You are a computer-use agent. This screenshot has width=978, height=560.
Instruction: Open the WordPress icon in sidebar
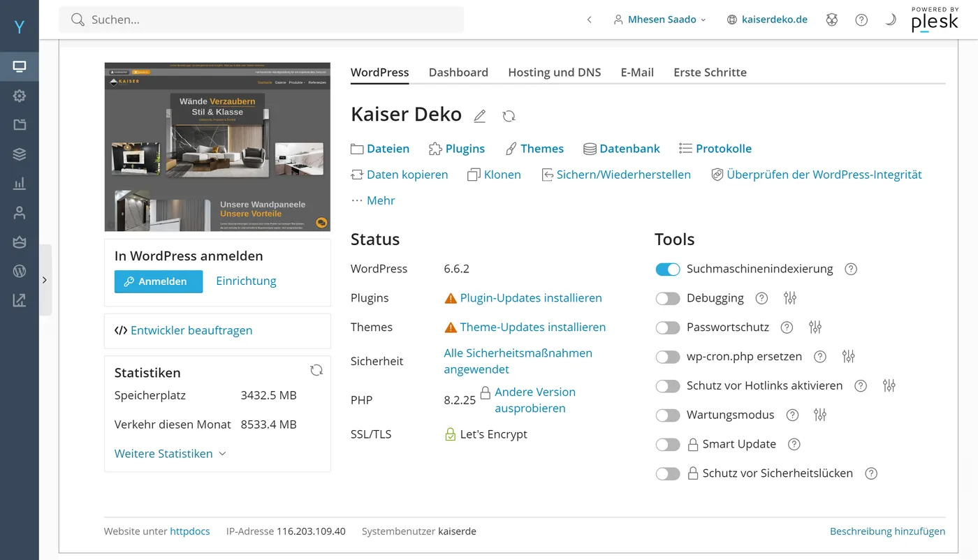20,271
